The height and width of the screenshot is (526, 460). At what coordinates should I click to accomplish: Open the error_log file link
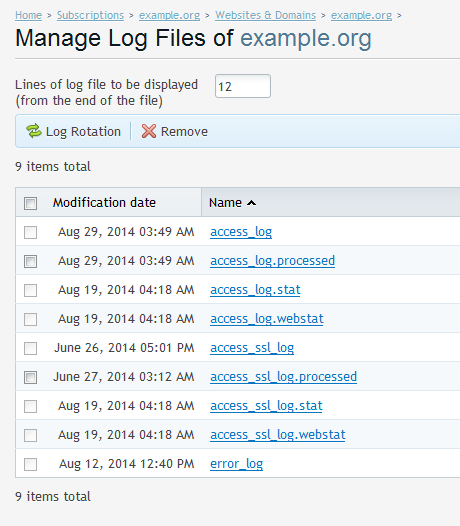(237, 464)
